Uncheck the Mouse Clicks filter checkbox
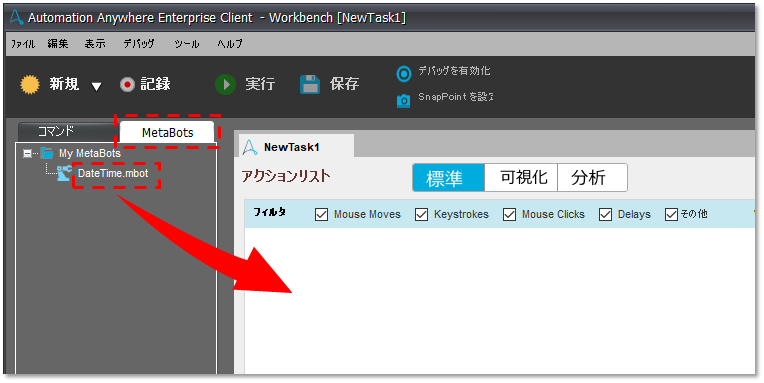The height and width of the screenshot is (383, 764). [510, 214]
